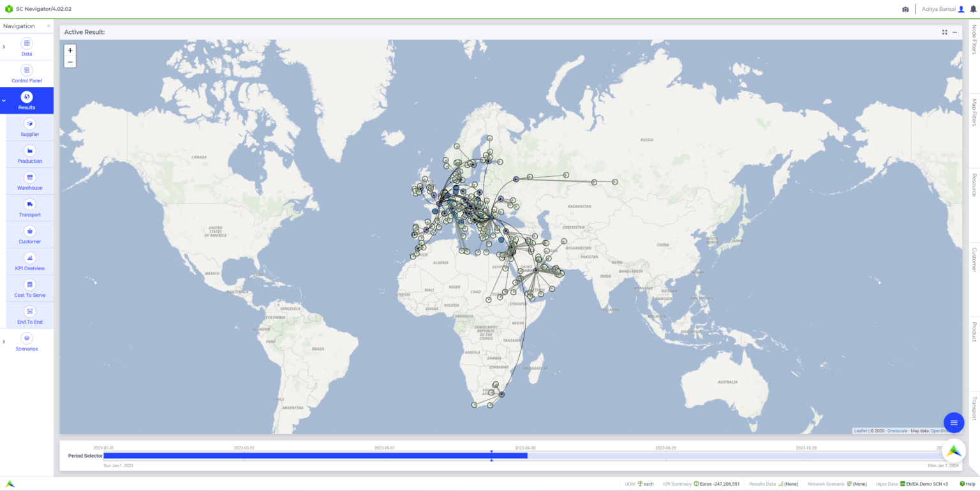Select the Warehouse icon in sidebar
980x491 pixels.
click(x=29, y=178)
